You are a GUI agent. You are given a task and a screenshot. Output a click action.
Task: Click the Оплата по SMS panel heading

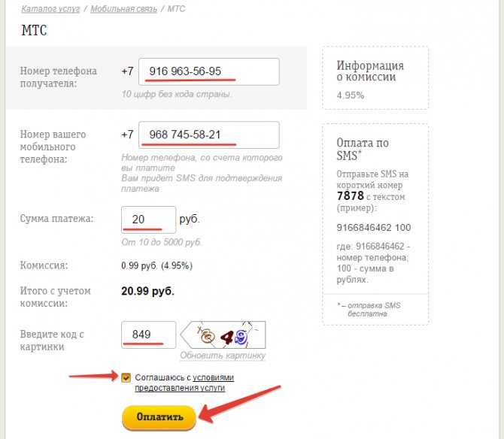pos(363,149)
